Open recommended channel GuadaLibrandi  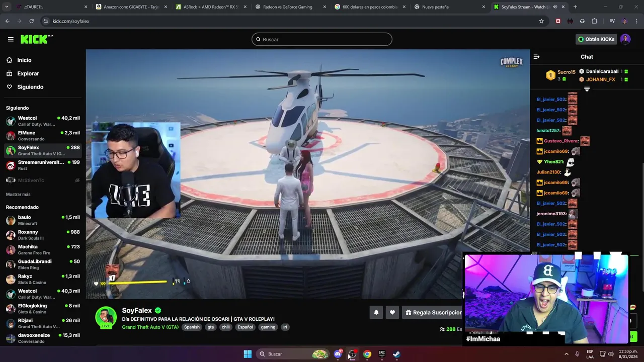coord(43,264)
